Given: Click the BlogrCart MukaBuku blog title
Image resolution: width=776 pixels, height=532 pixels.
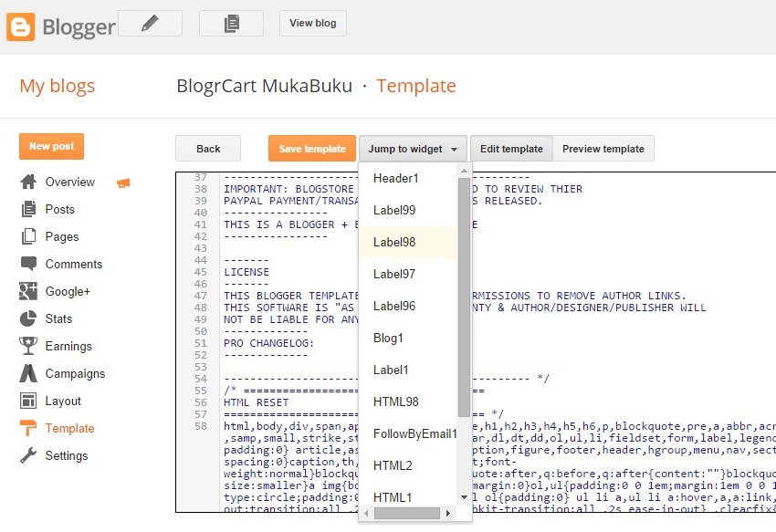Looking at the screenshot, I should tap(264, 86).
